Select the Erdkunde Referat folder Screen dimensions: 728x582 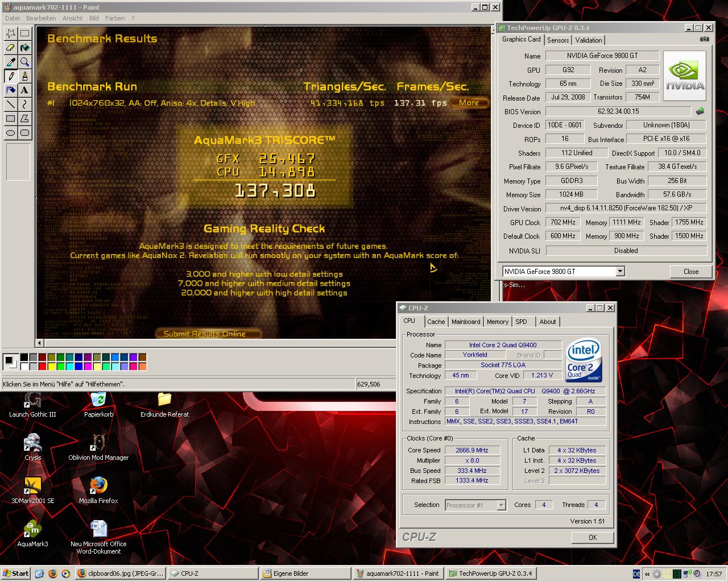click(164, 404)
